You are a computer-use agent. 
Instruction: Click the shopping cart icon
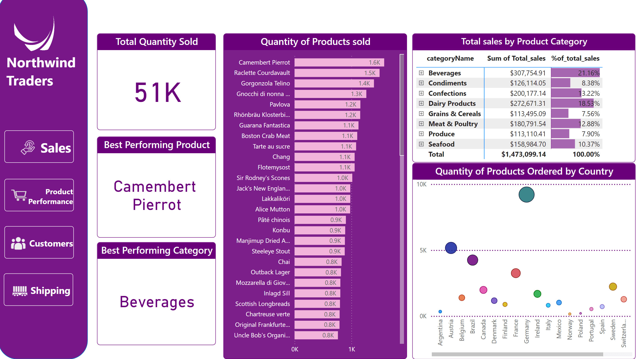pos(19,195)
